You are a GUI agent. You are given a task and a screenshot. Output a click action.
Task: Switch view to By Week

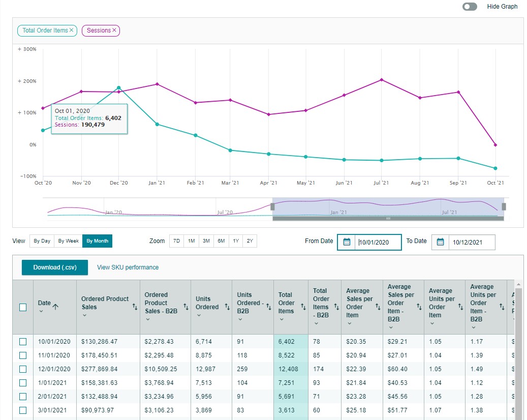(x=68, y=241)
